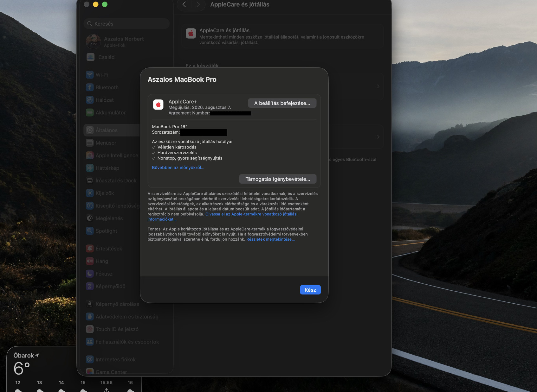Select Képernyőidő label in sidebar
Image resolution: width=537 pixels, height=392 pixels.
pyautogui.click(x=111, y=287)
